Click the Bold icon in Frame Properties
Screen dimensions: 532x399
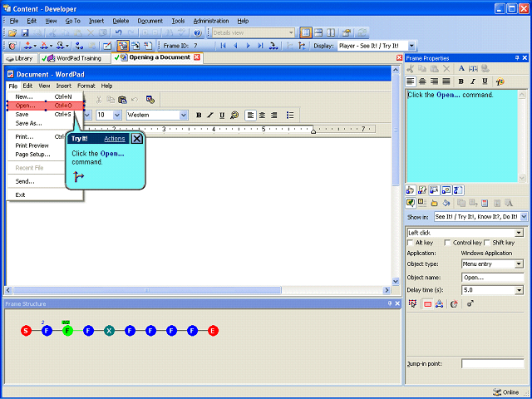pos(461,81)
